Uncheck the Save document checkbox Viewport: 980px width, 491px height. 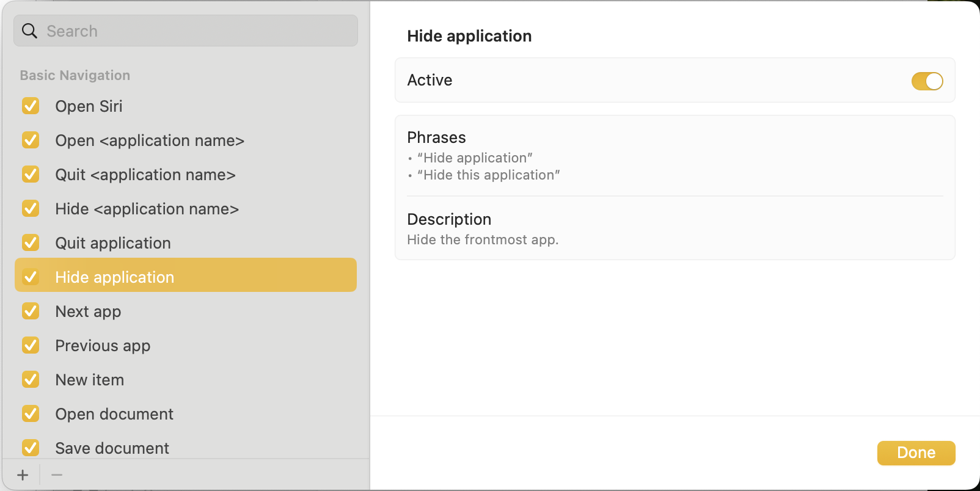31,448
